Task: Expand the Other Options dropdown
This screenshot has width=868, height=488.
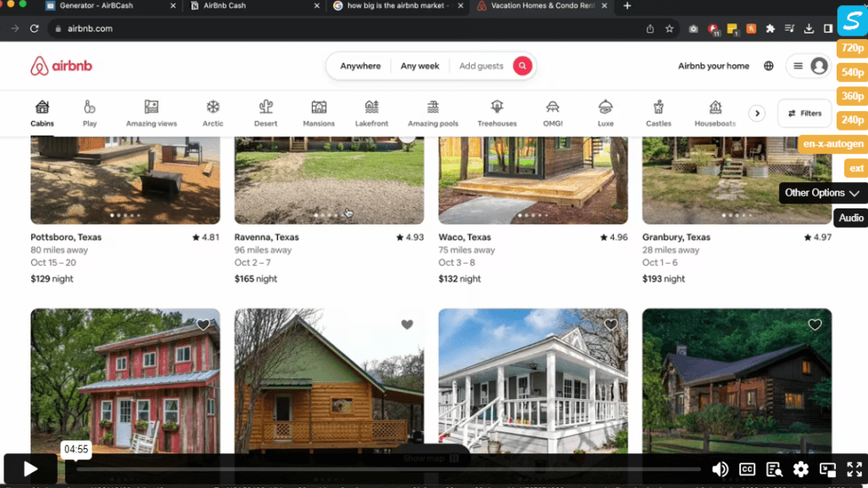Action: (823, 192)
